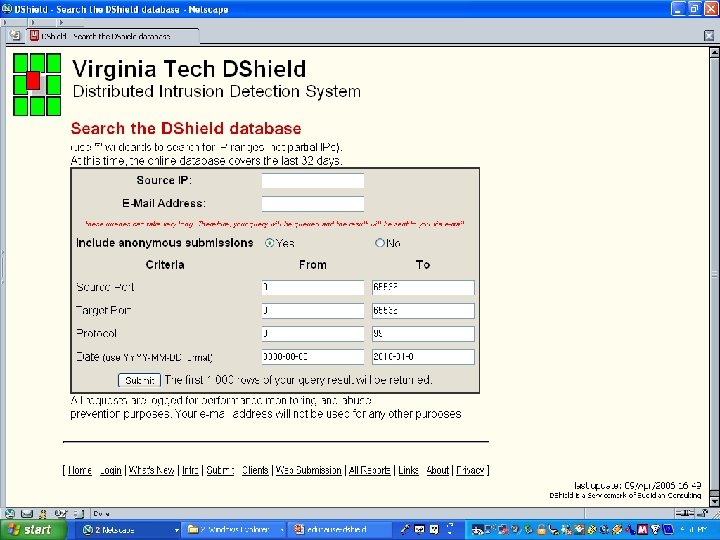Click the new tab icon left of tab
This screenshot has width=720, height=540.
(x=15, y=35)
